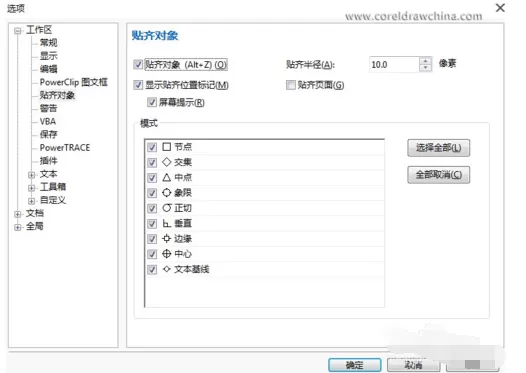Toggle the 屏幕提示(R) checkbox
The image size is (526, 373).
click(x=152, y=102)
